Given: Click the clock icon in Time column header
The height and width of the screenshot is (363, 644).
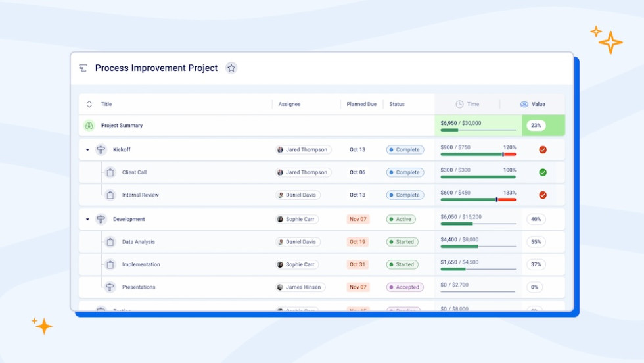Looking at the screenshot, I should pos(459,104).
